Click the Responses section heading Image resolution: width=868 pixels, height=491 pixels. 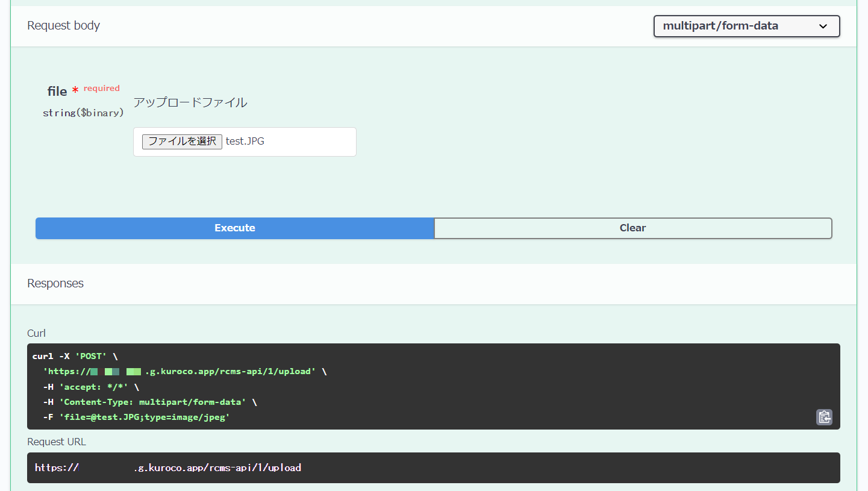(55, 283)
